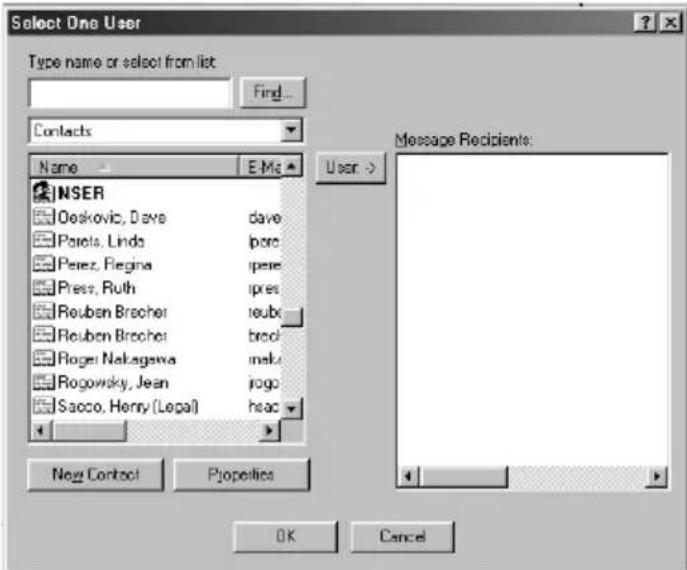Image resolution: width=687 pixels, height=570 pixels.
Task: Close the Select One User dialog
Action: [670, 22]
